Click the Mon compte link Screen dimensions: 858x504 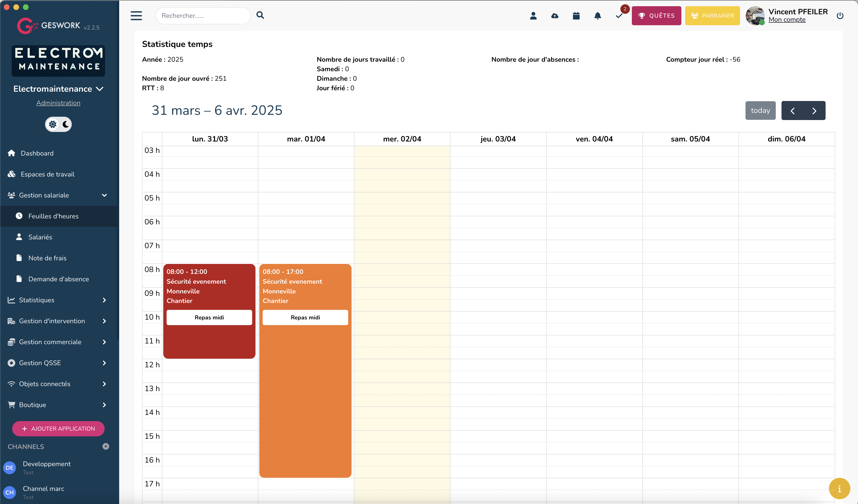787,20
